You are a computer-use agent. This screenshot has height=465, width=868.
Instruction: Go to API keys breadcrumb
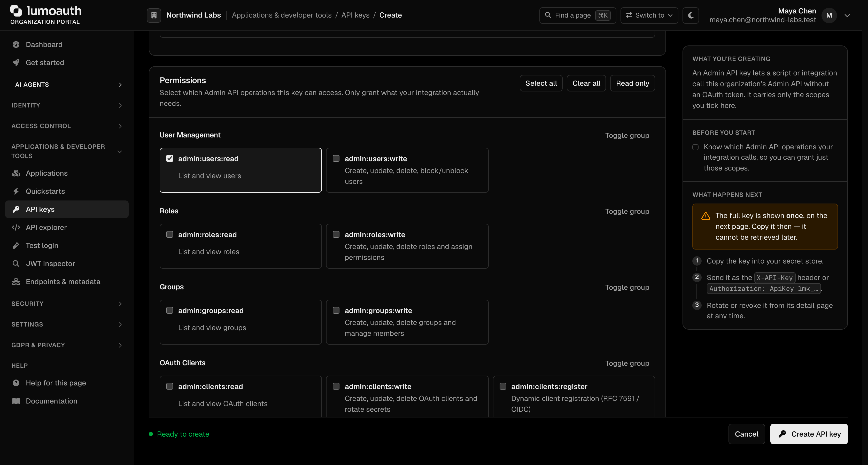coord(355,15)
